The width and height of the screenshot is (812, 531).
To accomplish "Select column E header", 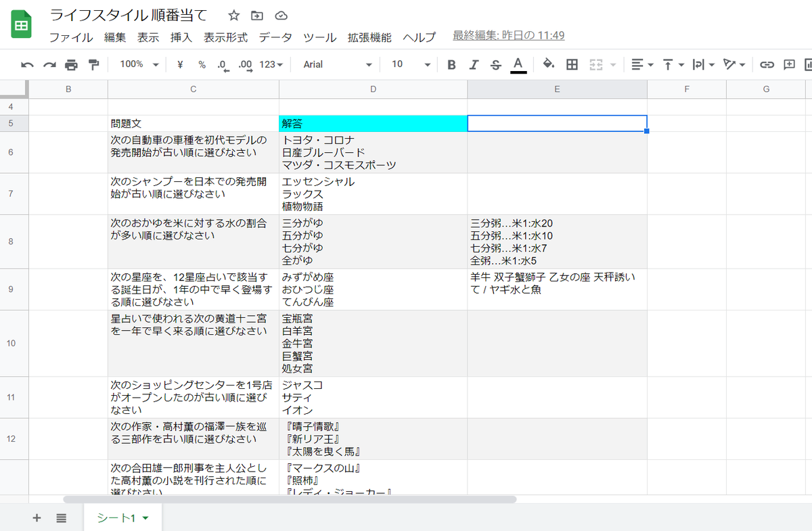I will click(x=557, y=89).
